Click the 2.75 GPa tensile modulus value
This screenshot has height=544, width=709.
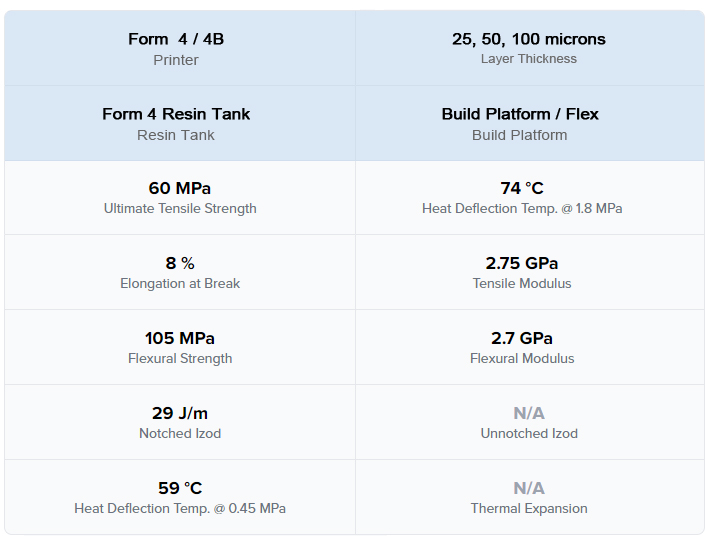coord(522,263)
